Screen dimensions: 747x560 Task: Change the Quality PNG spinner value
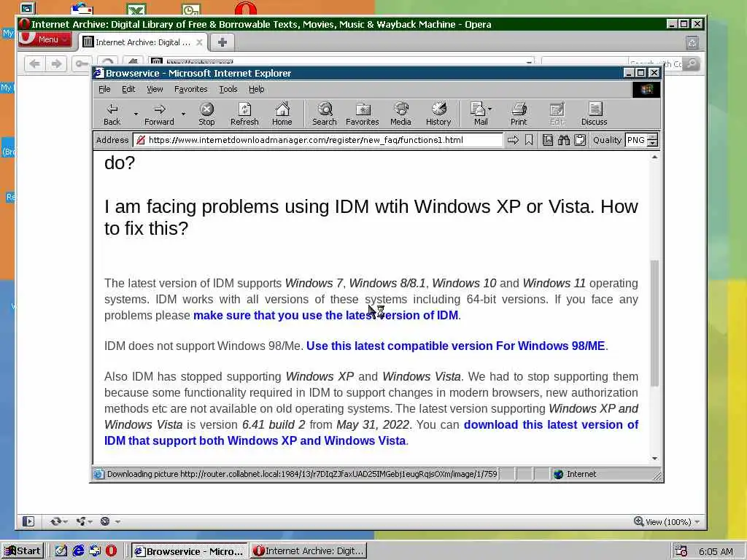653,140
